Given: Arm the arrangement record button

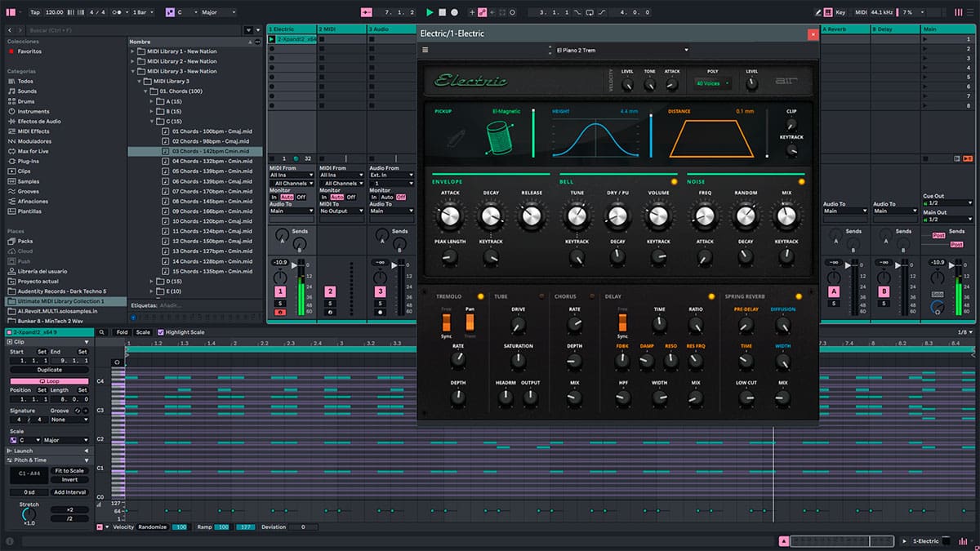Looking at the screenshot, I should [454, 12].
